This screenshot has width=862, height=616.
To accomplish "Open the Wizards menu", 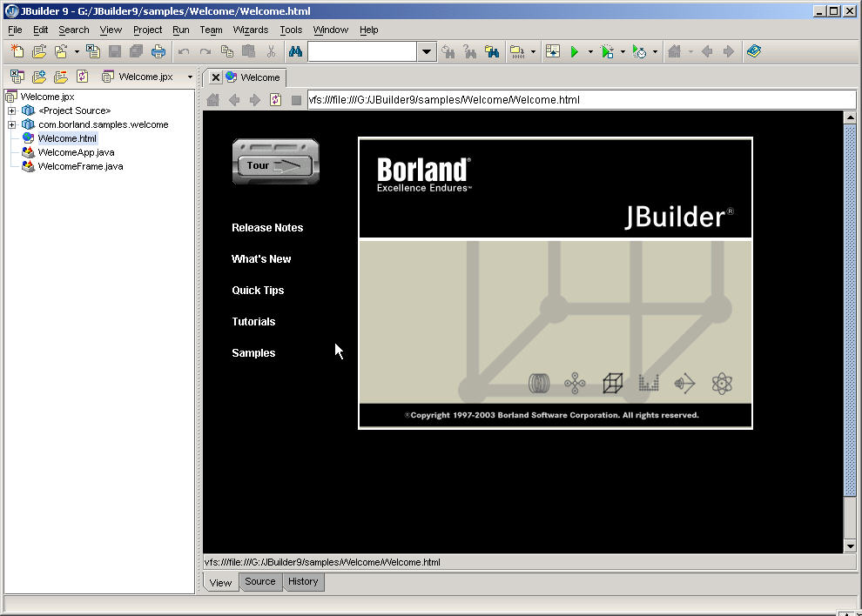I will point(251,30).
